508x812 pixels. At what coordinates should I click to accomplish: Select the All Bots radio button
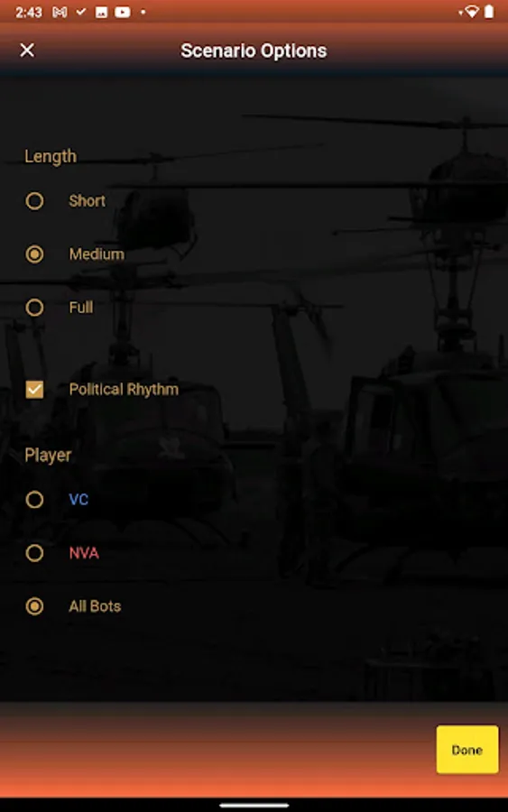[x=34, y=606]
